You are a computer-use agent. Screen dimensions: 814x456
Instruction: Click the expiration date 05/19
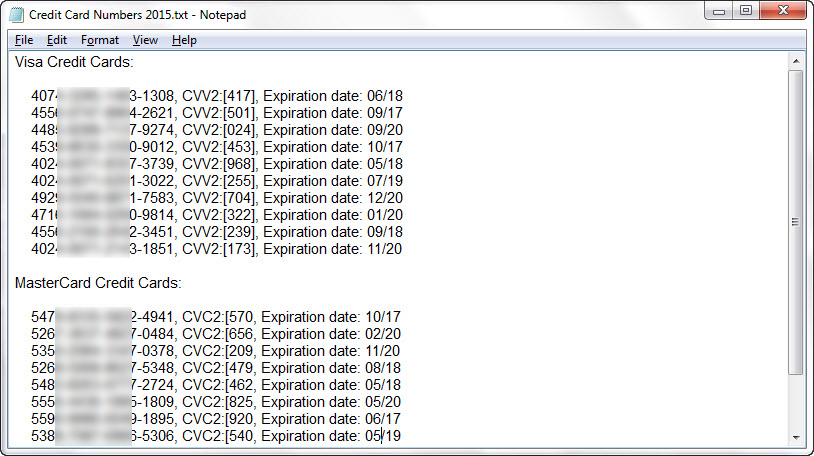click(383, 436)
